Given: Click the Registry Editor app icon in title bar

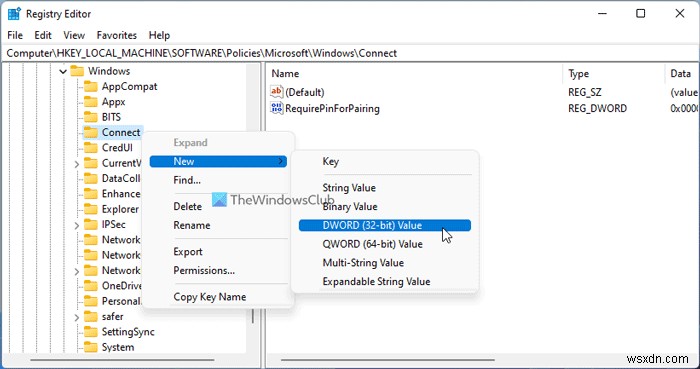Looking at the screenshot, I should point(14,14).
